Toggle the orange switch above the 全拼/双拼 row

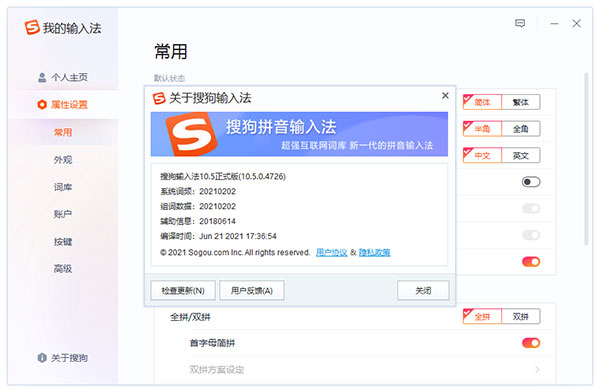(x=531, y=262)
